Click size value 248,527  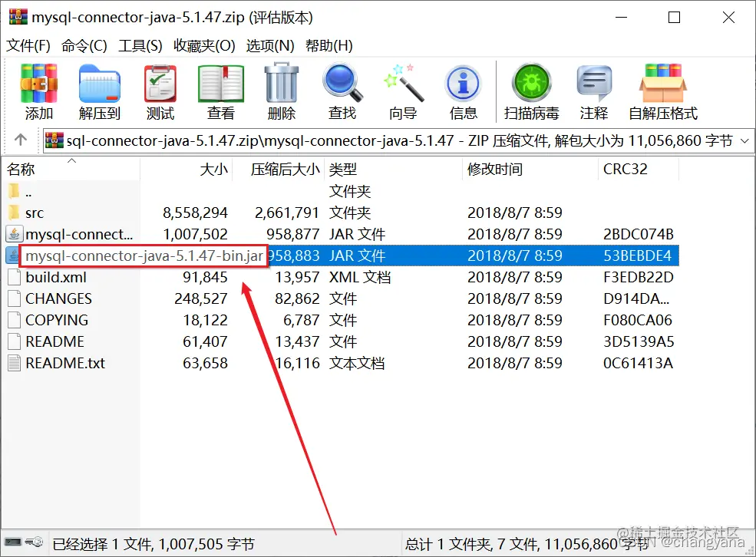point(200,298)
